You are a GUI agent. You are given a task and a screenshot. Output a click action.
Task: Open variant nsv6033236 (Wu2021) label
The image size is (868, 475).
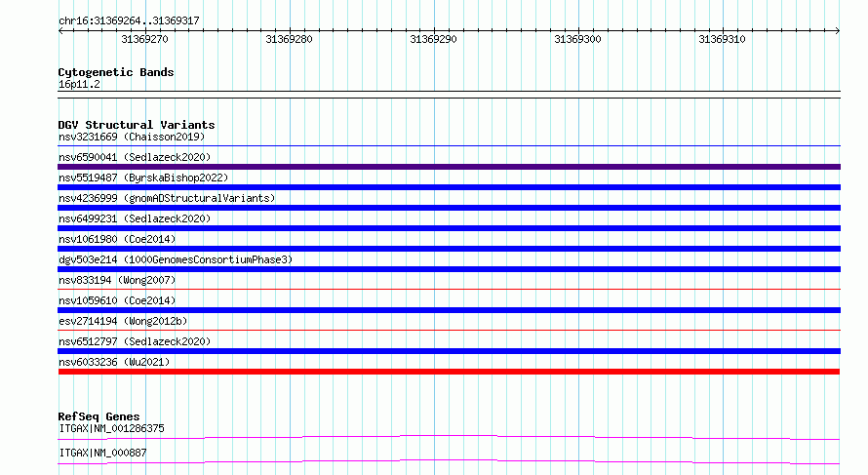point(114,362)
